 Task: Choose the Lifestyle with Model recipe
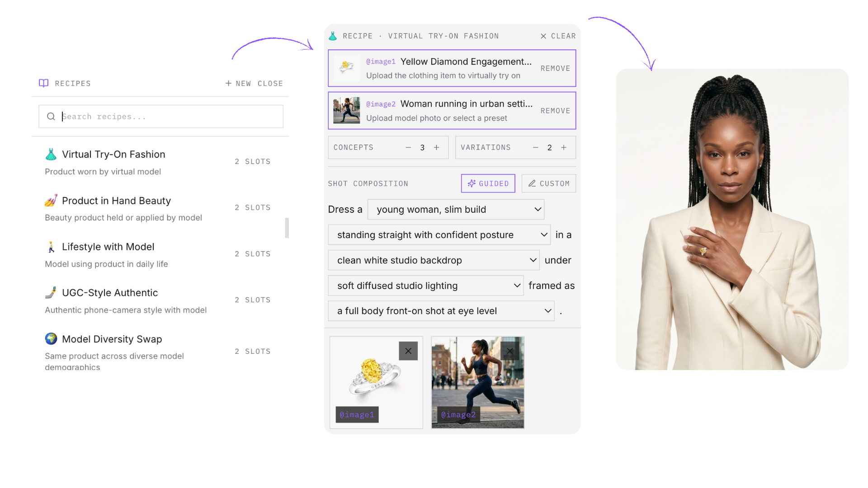pos(160,255)
